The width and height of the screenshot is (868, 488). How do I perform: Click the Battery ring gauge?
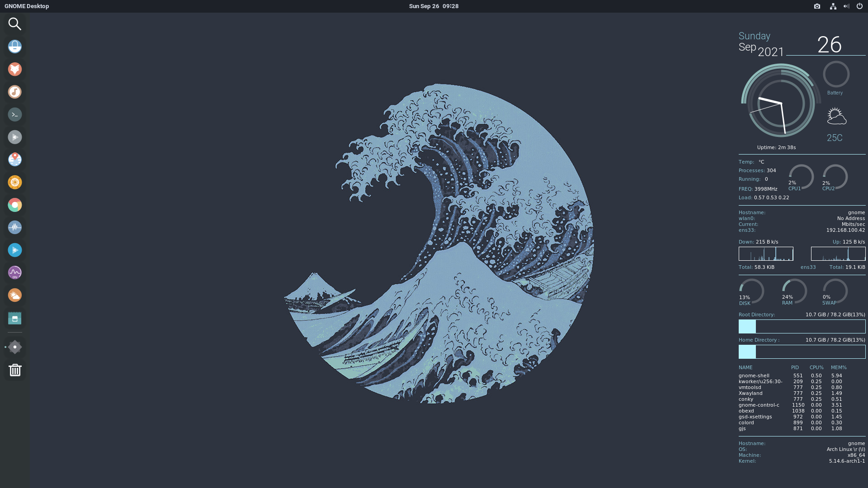point(836,74)
